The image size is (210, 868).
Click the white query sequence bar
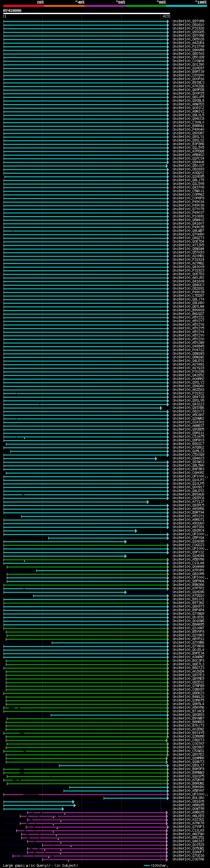pos(87,13)
